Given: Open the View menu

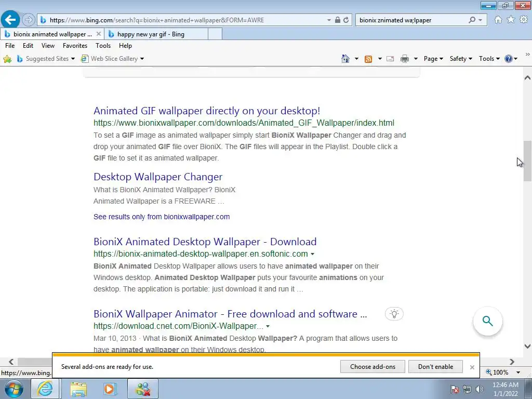Looking at the screenshot, I should (x=48, y=46).
